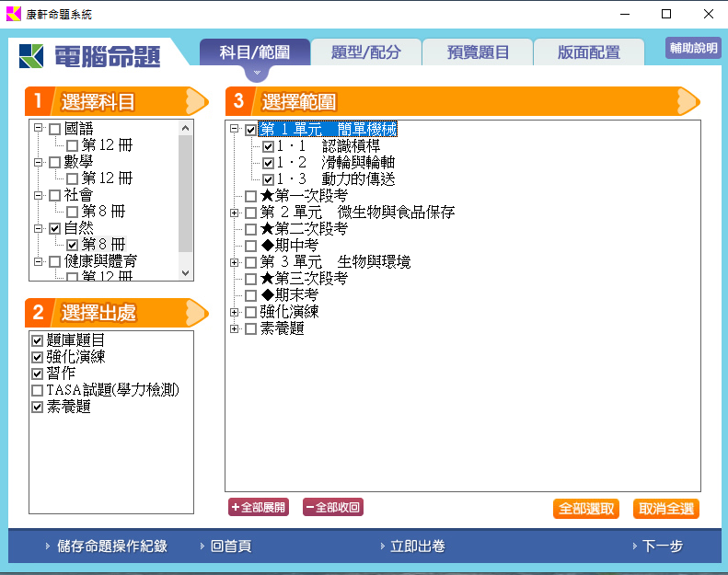Expand the 強化演練 range node
728x575 pixels.
pyautogui.click(x=235, y=312)
